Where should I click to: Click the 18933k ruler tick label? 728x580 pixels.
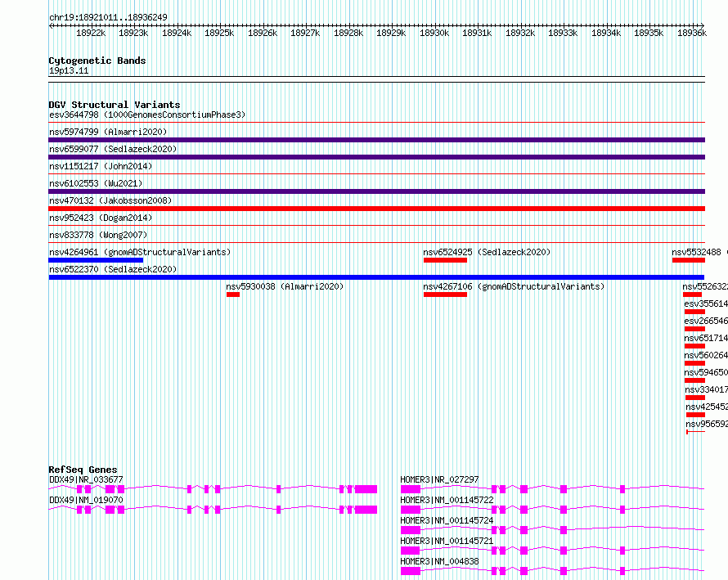[563, 33]
